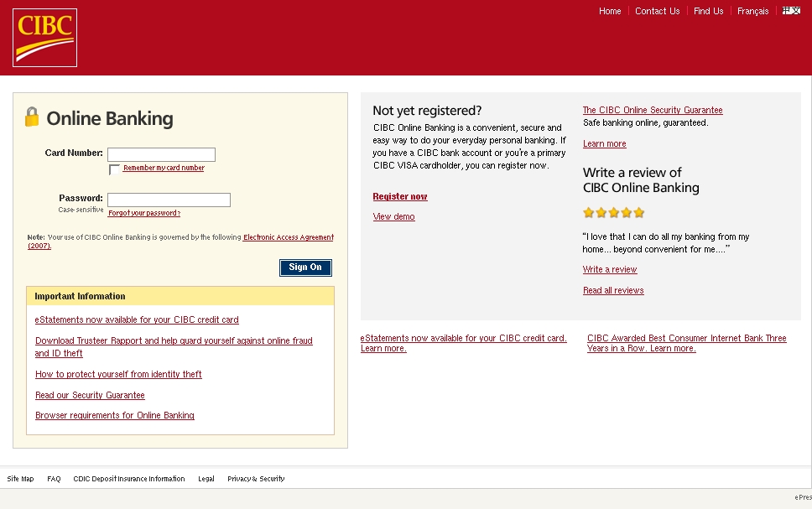Switch language to Français
This screenshot has width=812, height=509.
tap(753, 11)
